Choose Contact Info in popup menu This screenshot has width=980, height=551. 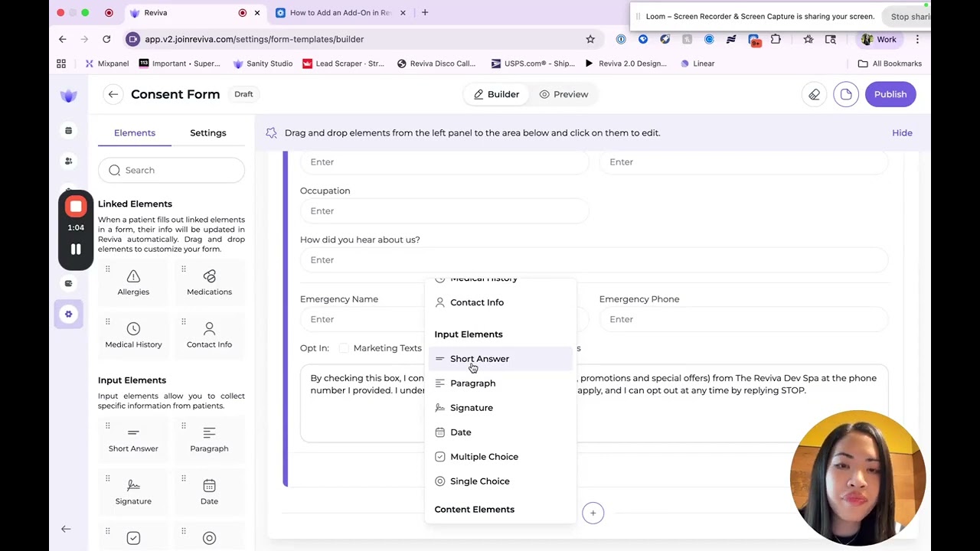click(501, 302)
